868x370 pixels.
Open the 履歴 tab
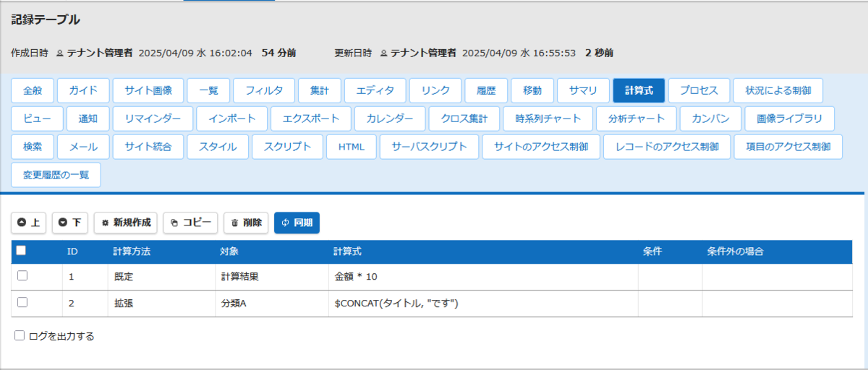(x=486, y=90)
